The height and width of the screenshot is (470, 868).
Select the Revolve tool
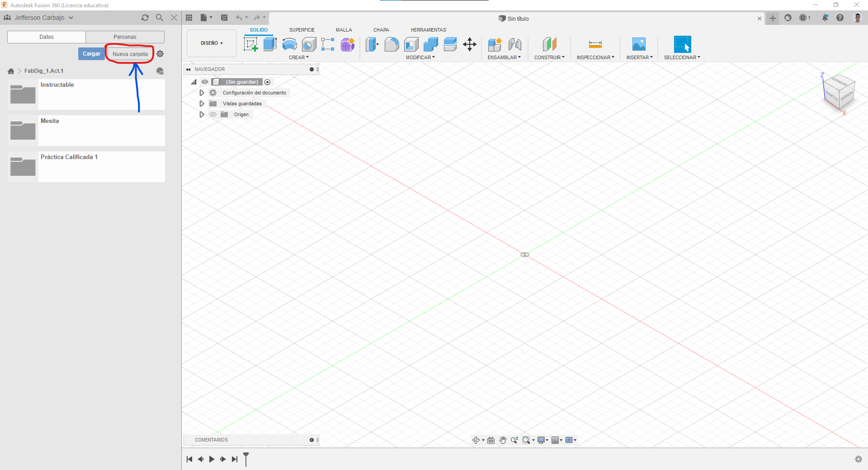[x=289, y=44]
